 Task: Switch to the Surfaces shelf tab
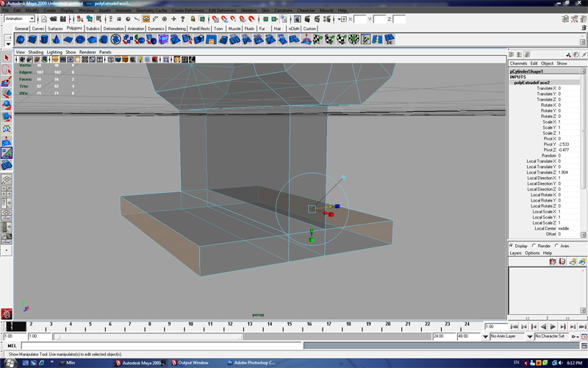pos(55,29)
